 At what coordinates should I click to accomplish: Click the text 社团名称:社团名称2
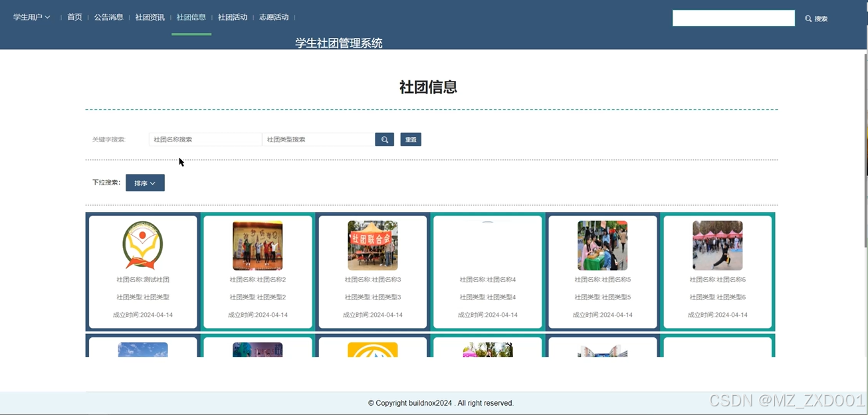click(258, 280)
